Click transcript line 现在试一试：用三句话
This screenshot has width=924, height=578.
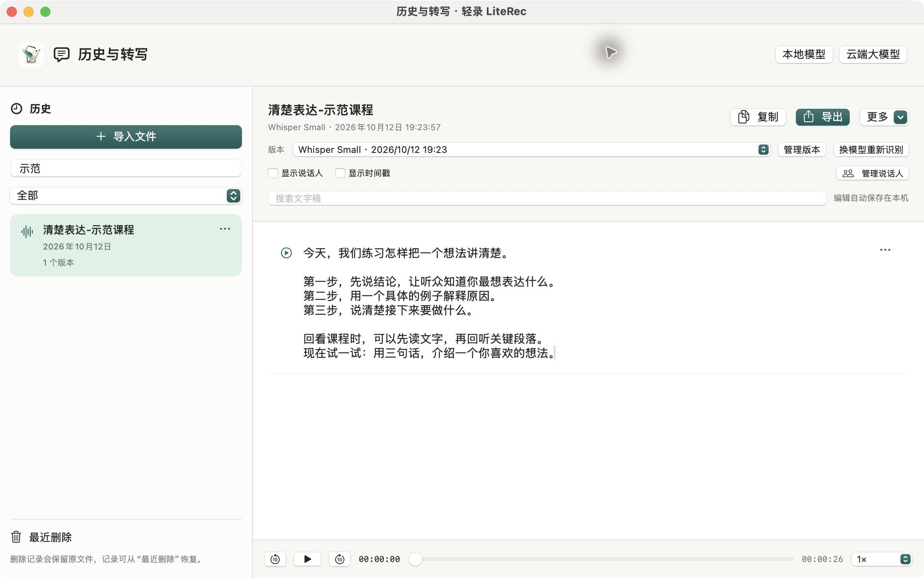click(x=429, y=353)
